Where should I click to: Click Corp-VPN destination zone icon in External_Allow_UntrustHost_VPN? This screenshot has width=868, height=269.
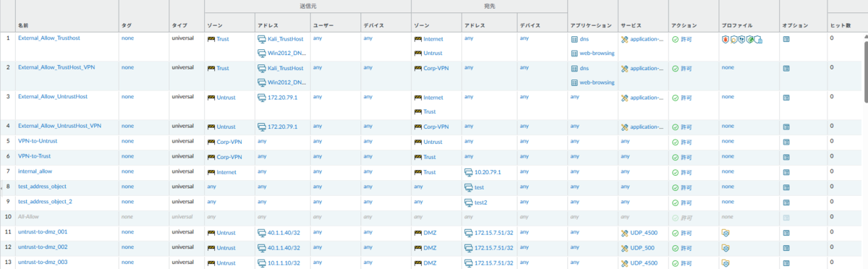click(x=417, y=127)
